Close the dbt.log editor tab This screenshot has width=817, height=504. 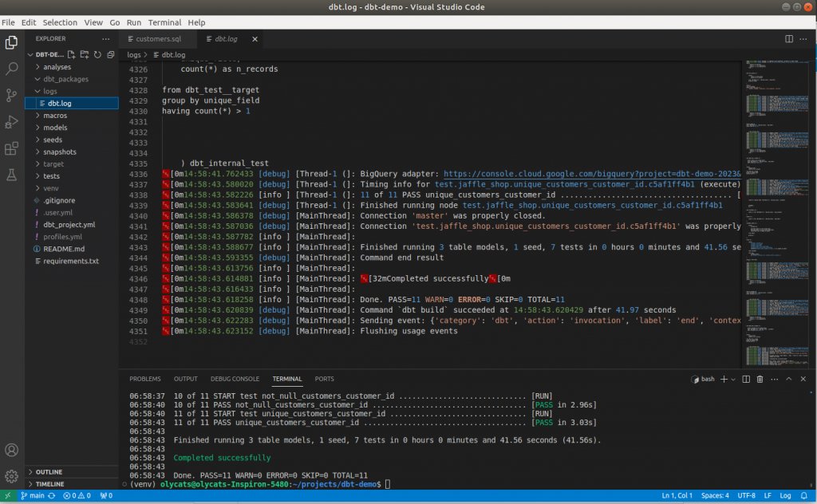point(255,39)
